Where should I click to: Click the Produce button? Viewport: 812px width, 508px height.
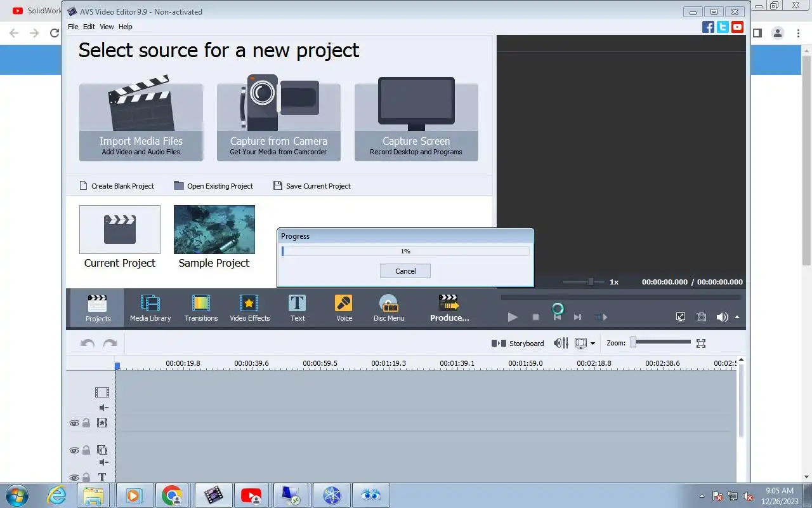click(x=449, y=308)
